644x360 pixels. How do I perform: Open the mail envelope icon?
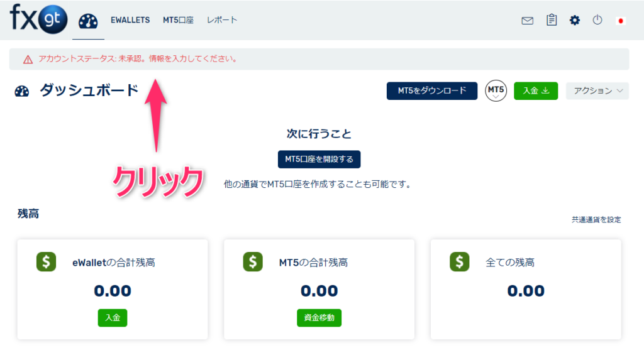pyautogui.click(x=528, y=21)
